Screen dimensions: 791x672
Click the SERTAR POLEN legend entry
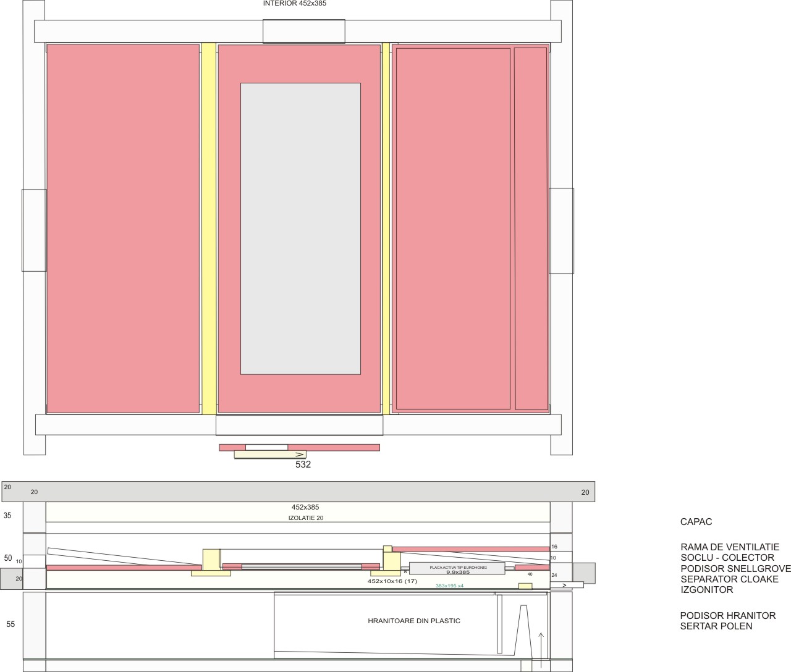pyautogui.click(x=716, y=626)
